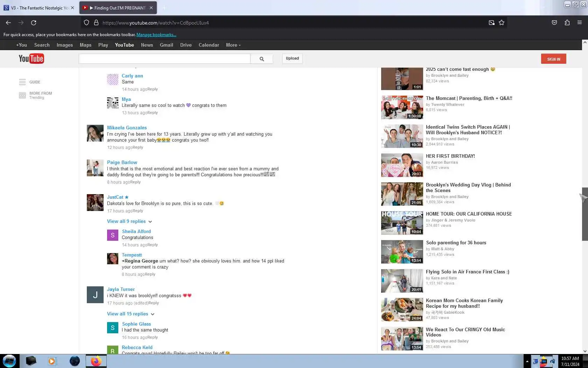Image resolution: width=588 pixels, height=368 pixels.
Task: Expand View all 15 replies
Action: [x=131, y=314]
